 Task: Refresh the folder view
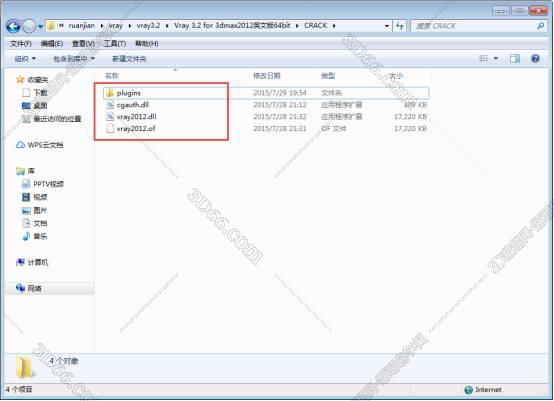399,26
